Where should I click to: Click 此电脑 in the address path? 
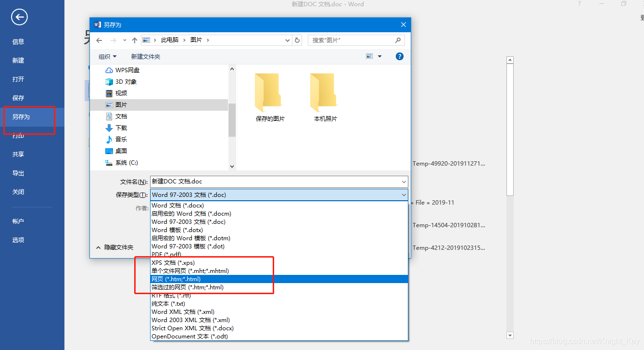pos(170,40)
